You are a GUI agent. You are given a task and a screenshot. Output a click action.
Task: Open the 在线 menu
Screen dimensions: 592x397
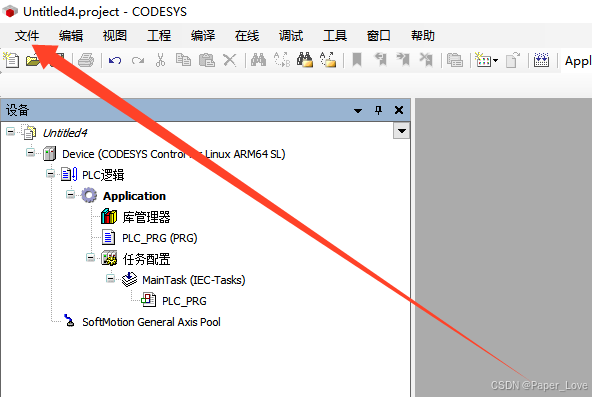point(247,36)
